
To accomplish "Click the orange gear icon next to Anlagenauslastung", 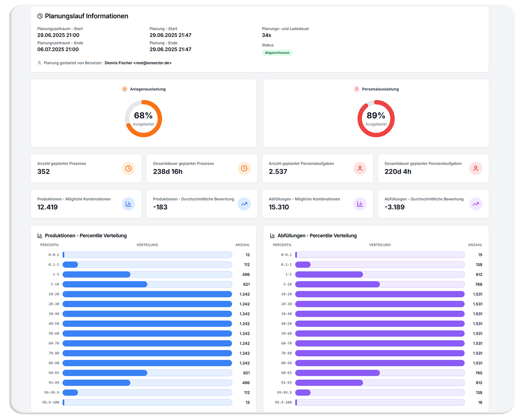I will pyautogui.click(x=125, y=89).
